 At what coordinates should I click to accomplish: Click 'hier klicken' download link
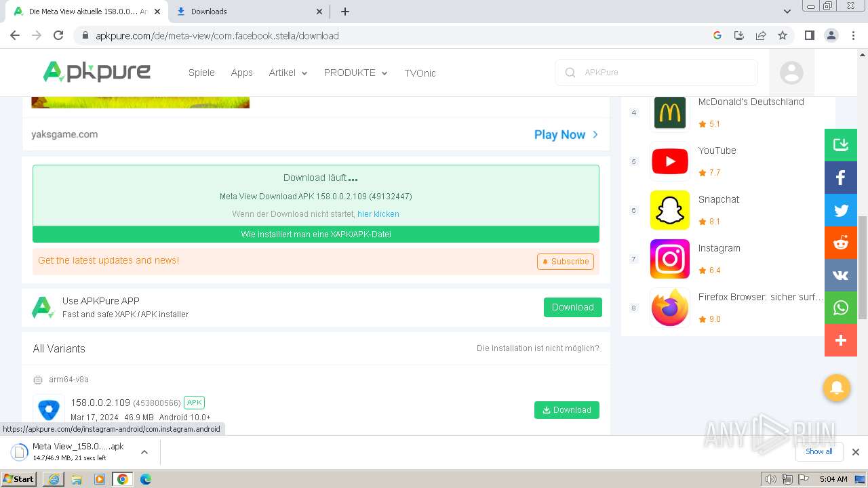[378, 214]
